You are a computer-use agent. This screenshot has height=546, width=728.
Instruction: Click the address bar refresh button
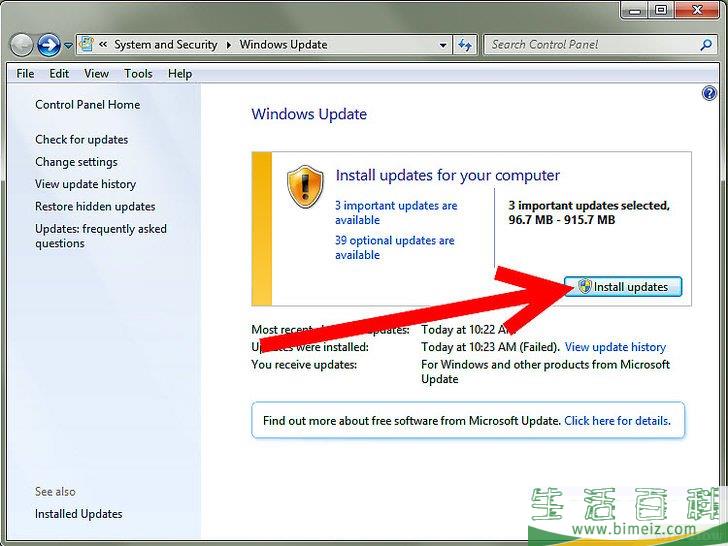tap(465, 45)
